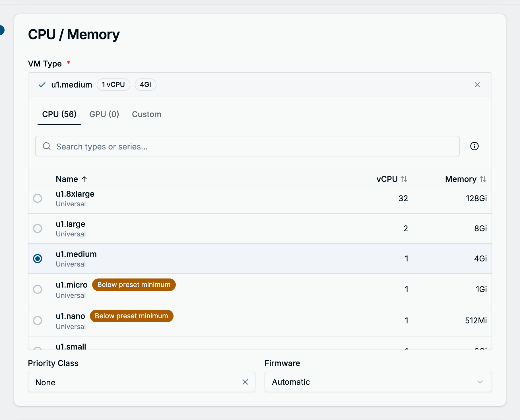Switch to the CPU (56) tab

click(59, 114)
